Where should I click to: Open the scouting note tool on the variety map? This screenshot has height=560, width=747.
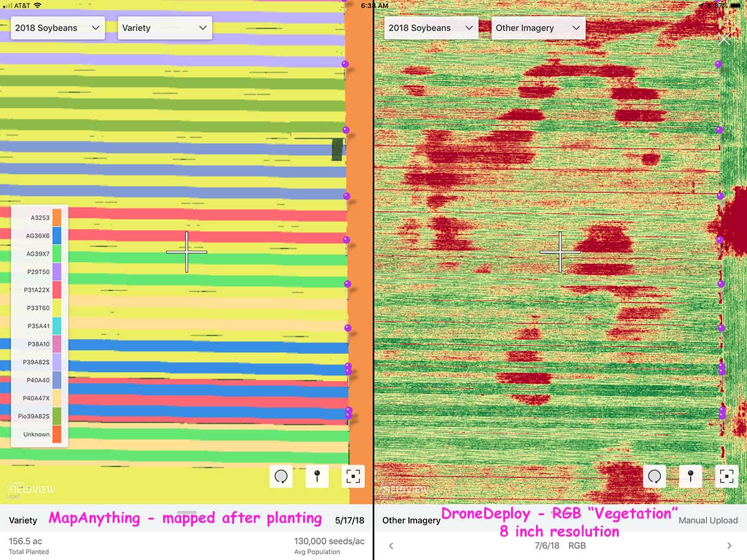pyautogui.click(x=281, y=476)
